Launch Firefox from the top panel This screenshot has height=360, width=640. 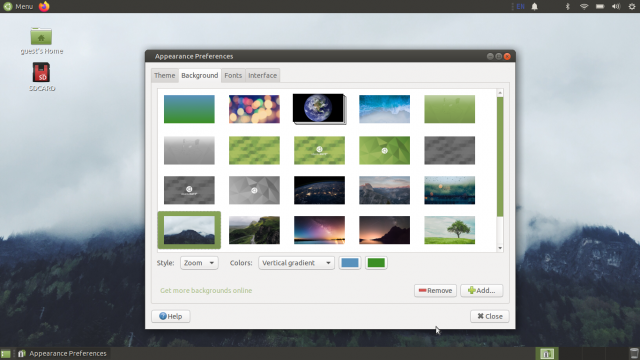(44, 6)
